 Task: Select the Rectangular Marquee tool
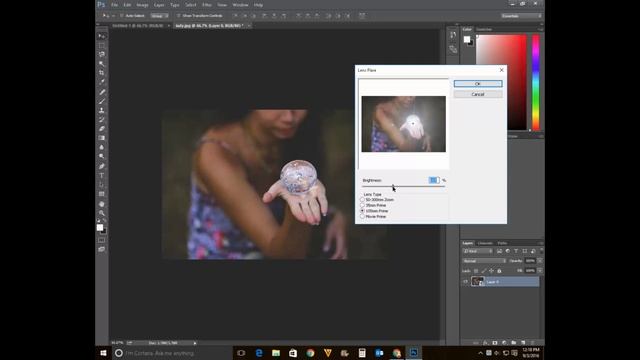click(102, 45)
